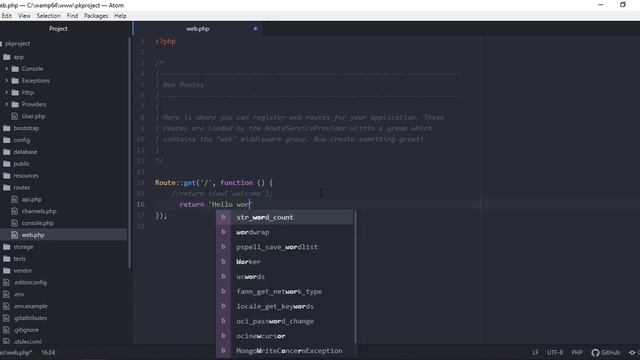
Task: Open the Edit menu
Action: coord(7,16)
